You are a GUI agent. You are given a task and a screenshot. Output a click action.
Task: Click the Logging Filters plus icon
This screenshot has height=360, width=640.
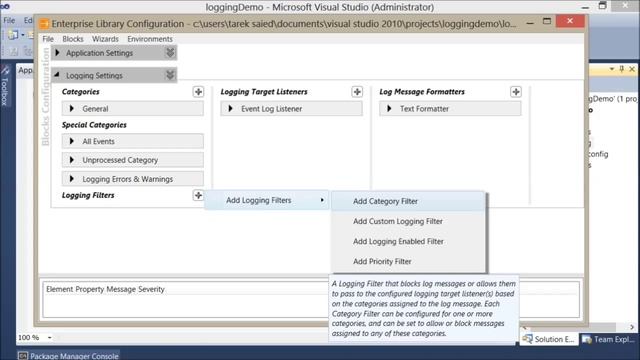[198, 195]
